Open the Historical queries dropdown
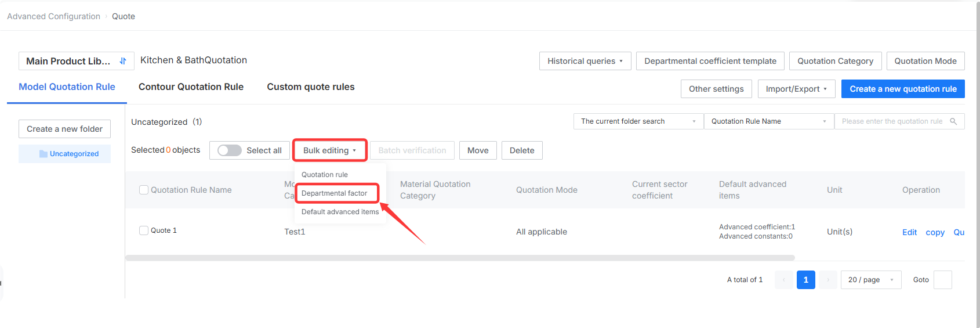This screenshot has height=328, width=980. 585,61
